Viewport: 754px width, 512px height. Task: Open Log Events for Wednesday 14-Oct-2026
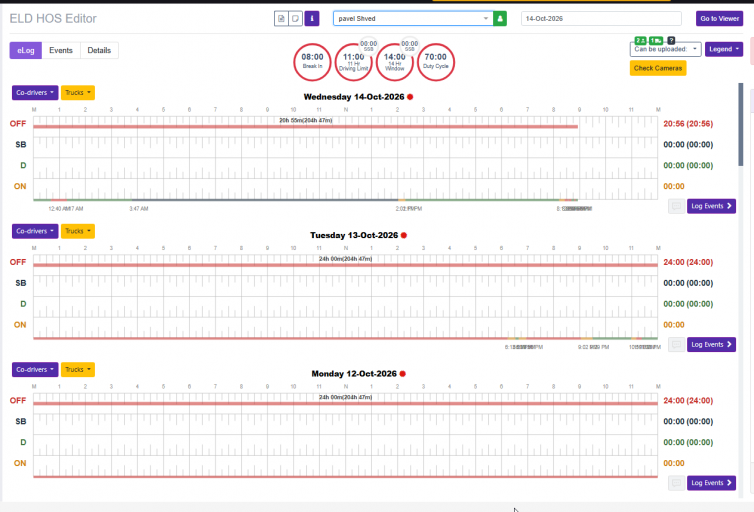pos(711,206)
